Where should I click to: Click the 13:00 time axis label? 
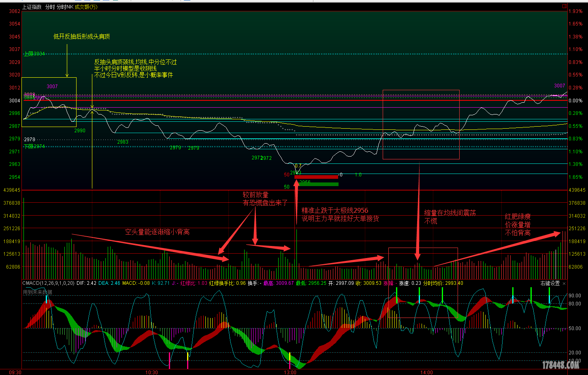(290, 372)
